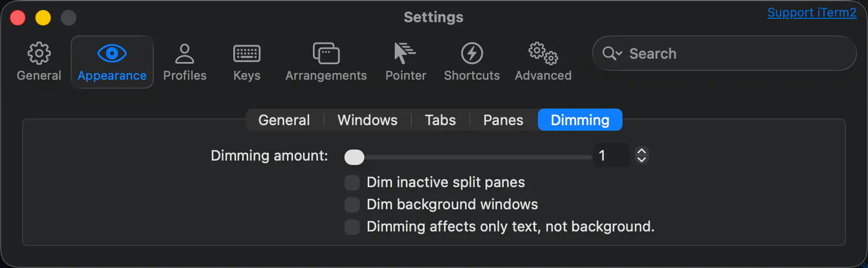This screenshot has height=268, width=868.
Task: Open the Advanced double-gear icon
Action: tap(543, 54)
